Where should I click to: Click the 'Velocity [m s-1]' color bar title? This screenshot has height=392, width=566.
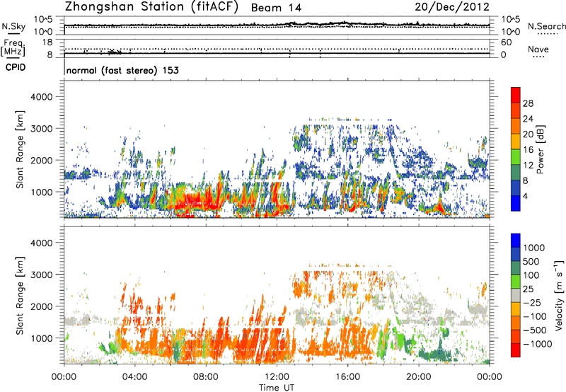[559, 295]
